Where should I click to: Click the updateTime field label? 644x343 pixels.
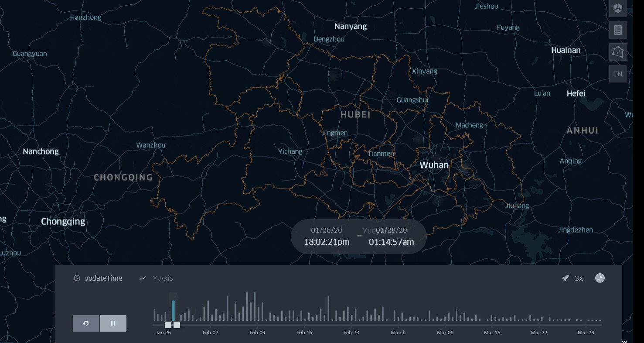103,278
